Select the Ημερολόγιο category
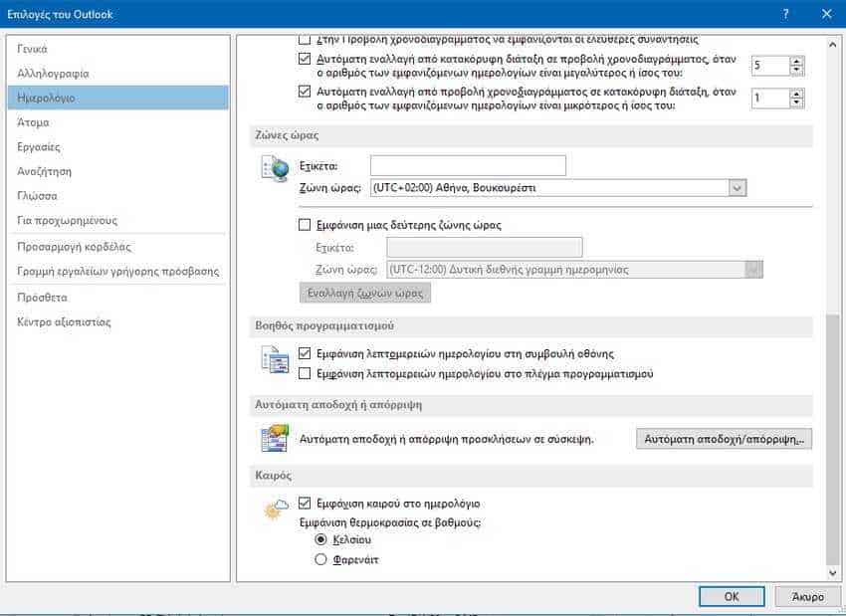Viewport: 846px width, 616px height. tap(118, 98)
